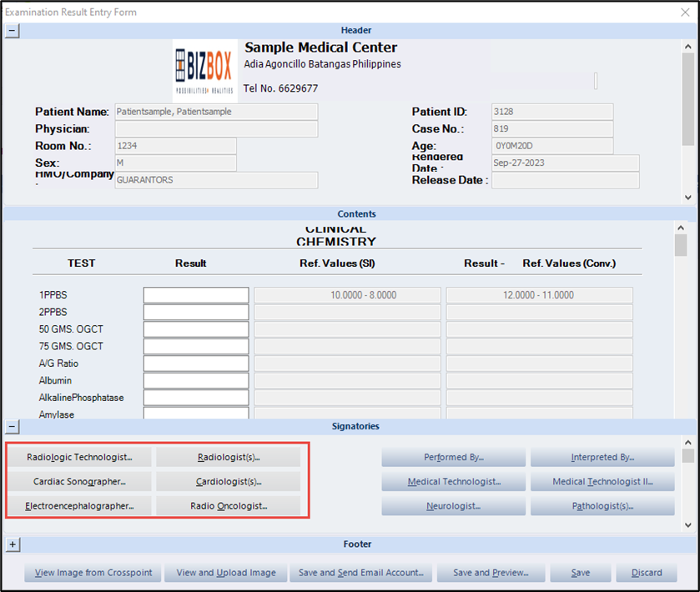Collapse the Signatories section
The image size is (700, 592).
13,427
